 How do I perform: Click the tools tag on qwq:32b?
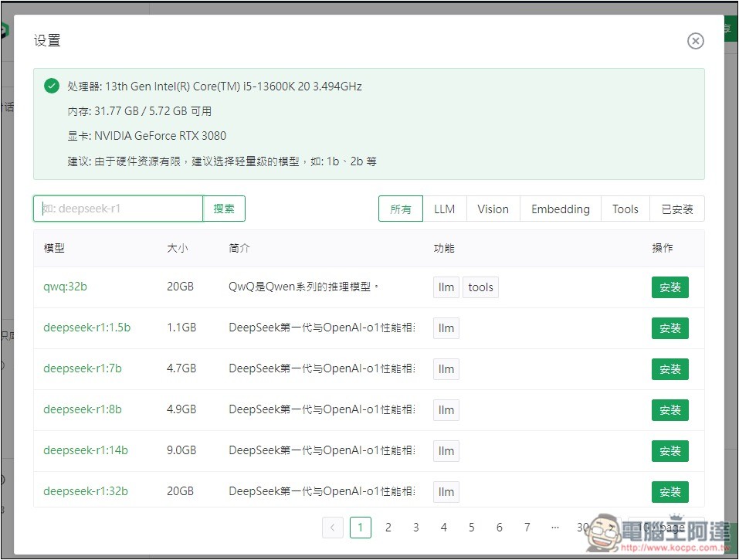480,287
